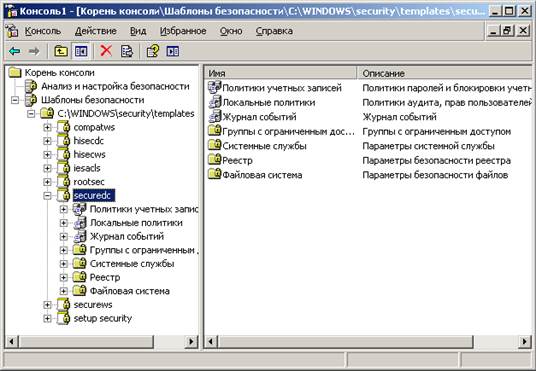Expand Локальные политики in tree
Viewport: 536px width, 371px height.
click(x=64, y=223)
